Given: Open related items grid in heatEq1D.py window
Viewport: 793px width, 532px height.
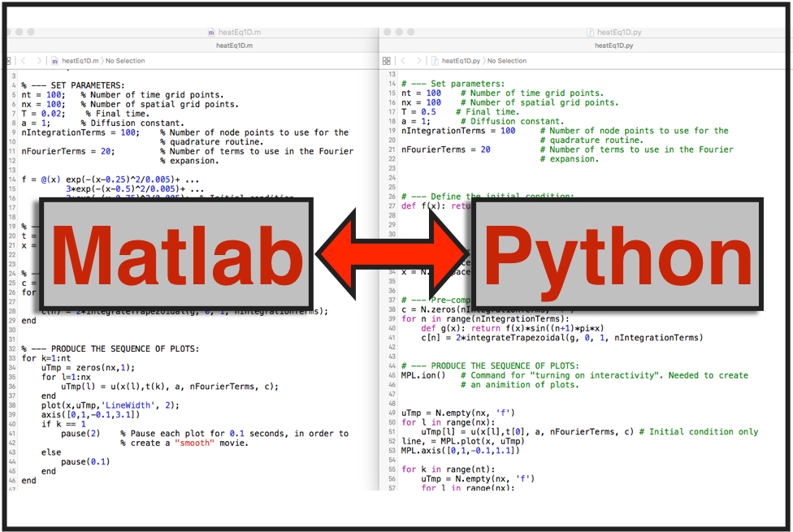Looking at the screenshot, I should tap(387, 61).
